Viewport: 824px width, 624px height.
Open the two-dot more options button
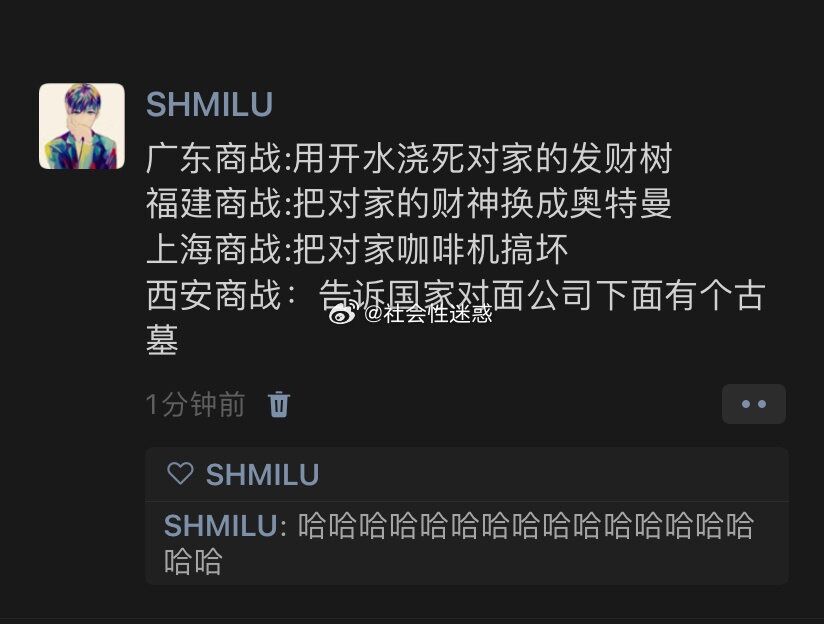point(754,404)
